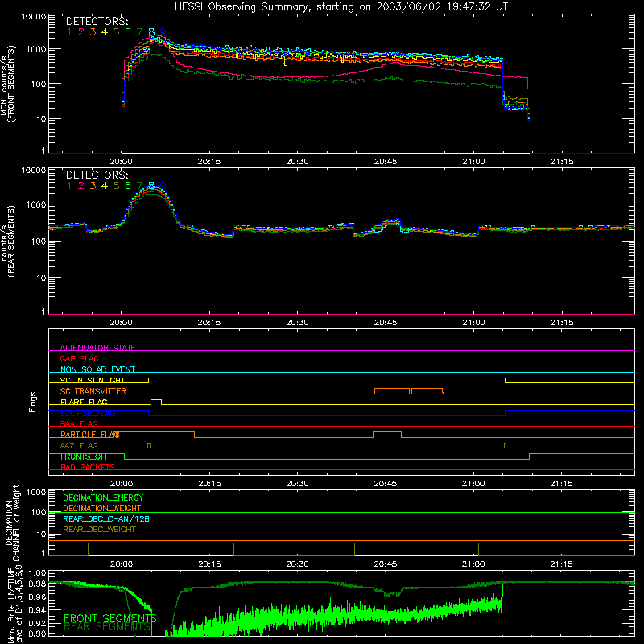The height and width of the screenshot is (644, 644).
Task: Click blue detector 9 in the front segments legend
Action: [163, 32]
